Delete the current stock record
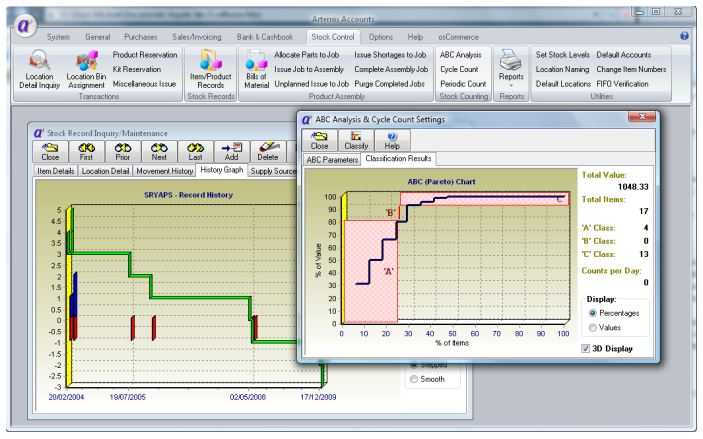This screenshot has width=703, height=439. pos(268,152)
